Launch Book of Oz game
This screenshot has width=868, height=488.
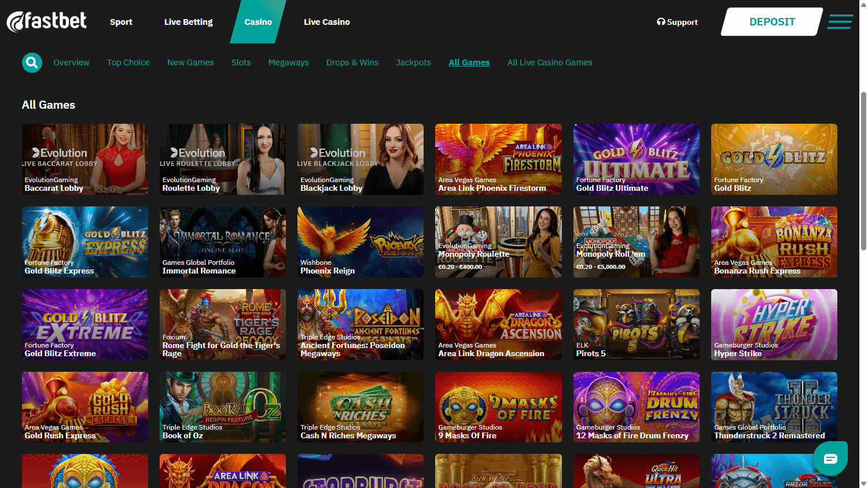tap(223, 407)
